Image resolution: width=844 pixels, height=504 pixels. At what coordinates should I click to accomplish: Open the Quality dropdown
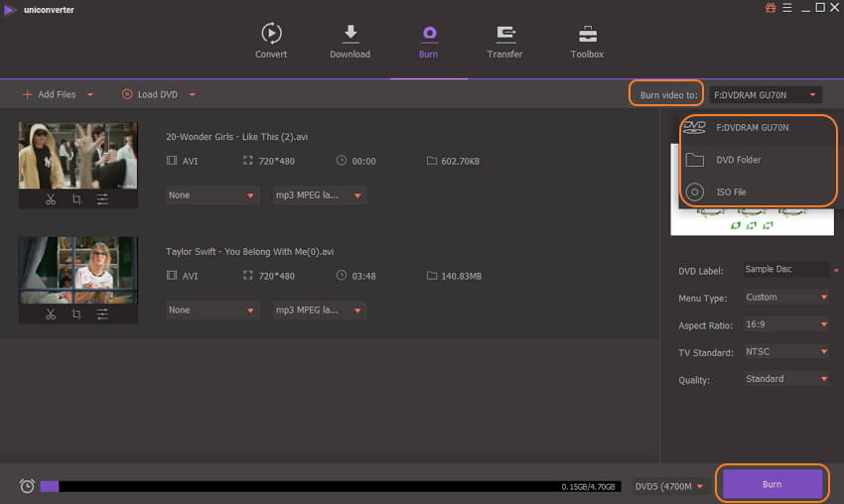[785, 379]
